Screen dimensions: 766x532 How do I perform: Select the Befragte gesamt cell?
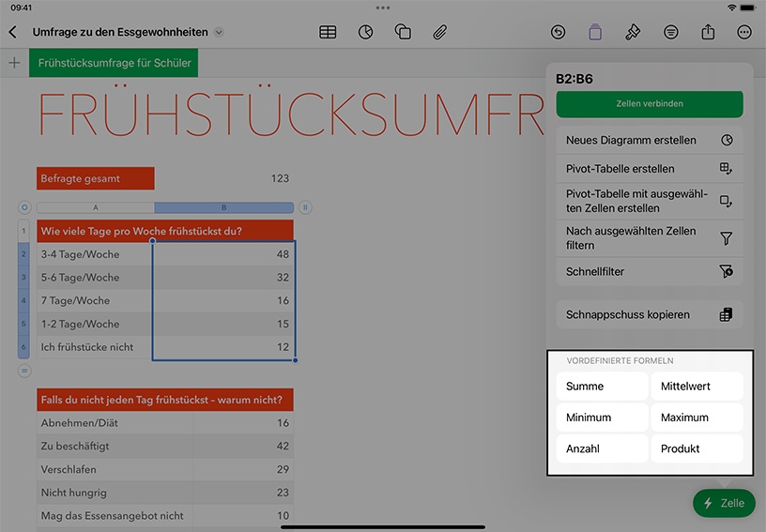pyautogui.click(x=95, y=178)
